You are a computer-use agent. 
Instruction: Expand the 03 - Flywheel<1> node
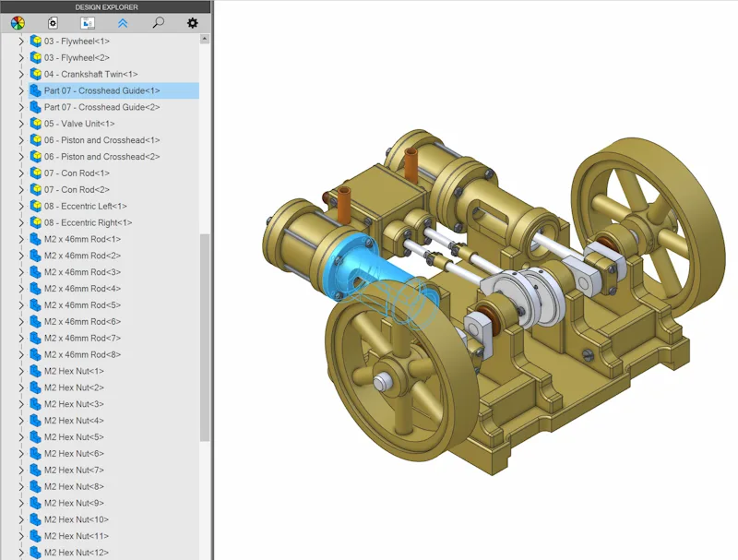[21, 42]
